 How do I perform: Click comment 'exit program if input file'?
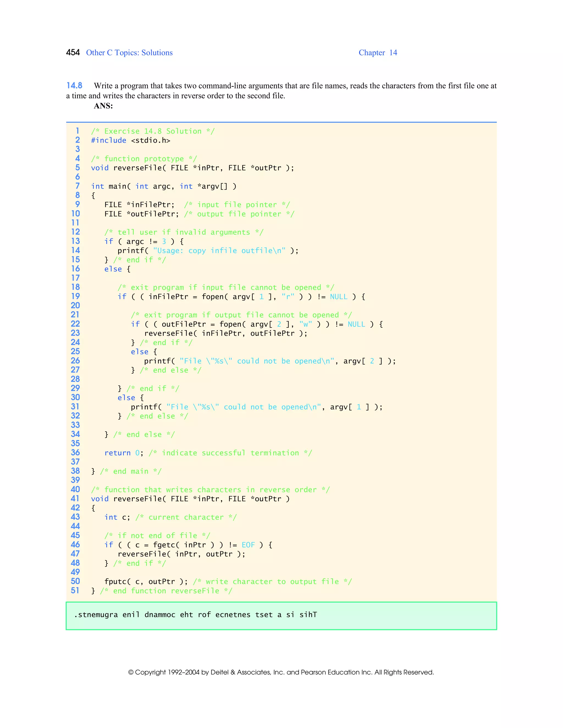226,287
